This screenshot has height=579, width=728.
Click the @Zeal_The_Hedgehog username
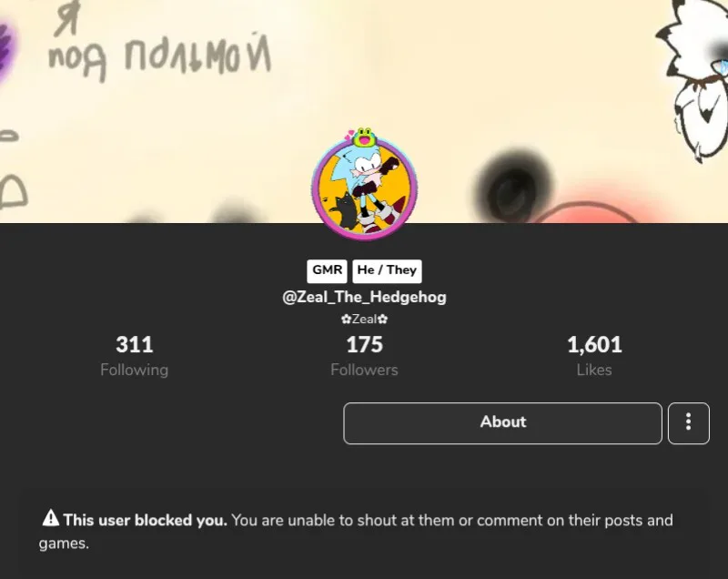coord(365,297)
